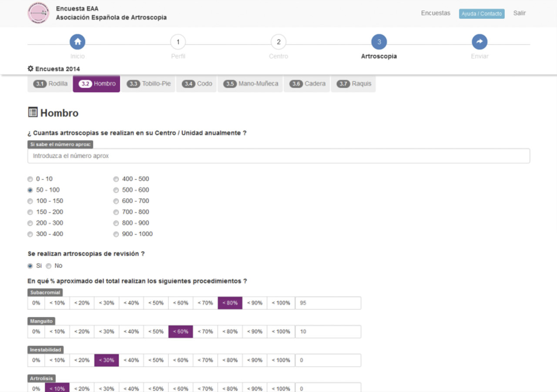Click the approximate number input field
Screen dimensions: 557x392
click(x=278, y=156)
